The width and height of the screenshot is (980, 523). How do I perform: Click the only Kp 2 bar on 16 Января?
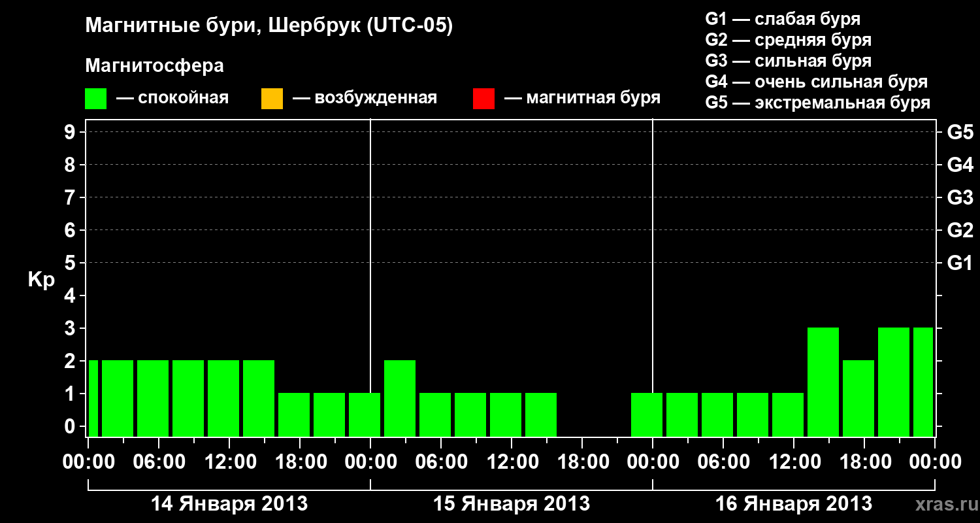(858, 398)
